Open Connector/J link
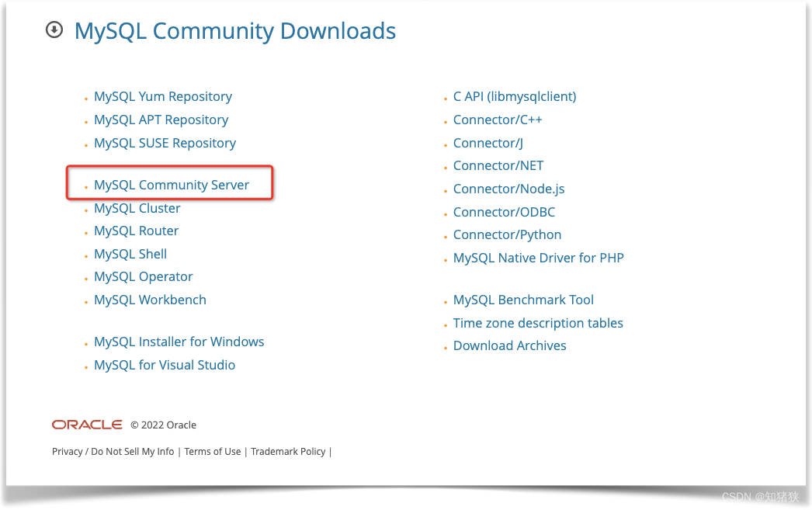This screenshot has height=510, width=812. (x=488, y=144)
